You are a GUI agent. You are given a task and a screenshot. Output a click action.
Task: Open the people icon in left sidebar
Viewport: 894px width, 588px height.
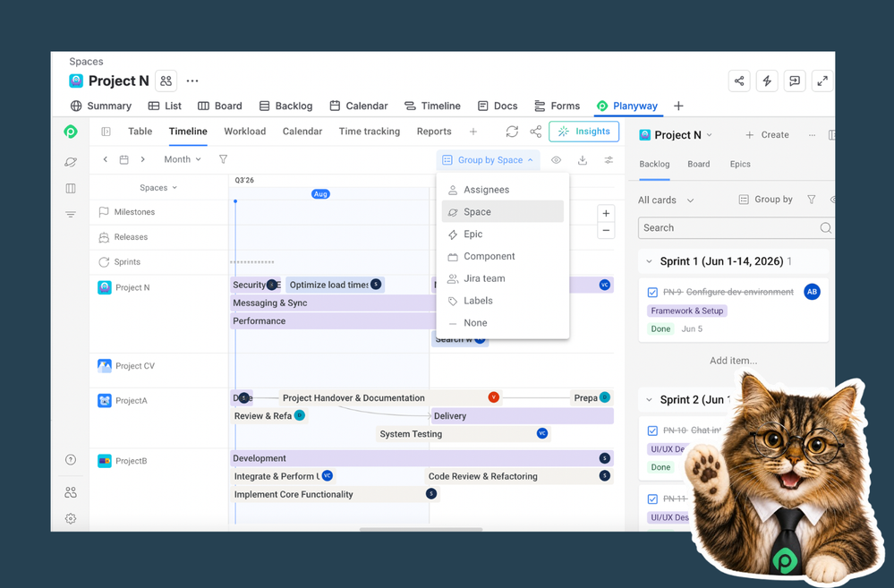coord(71,492)
